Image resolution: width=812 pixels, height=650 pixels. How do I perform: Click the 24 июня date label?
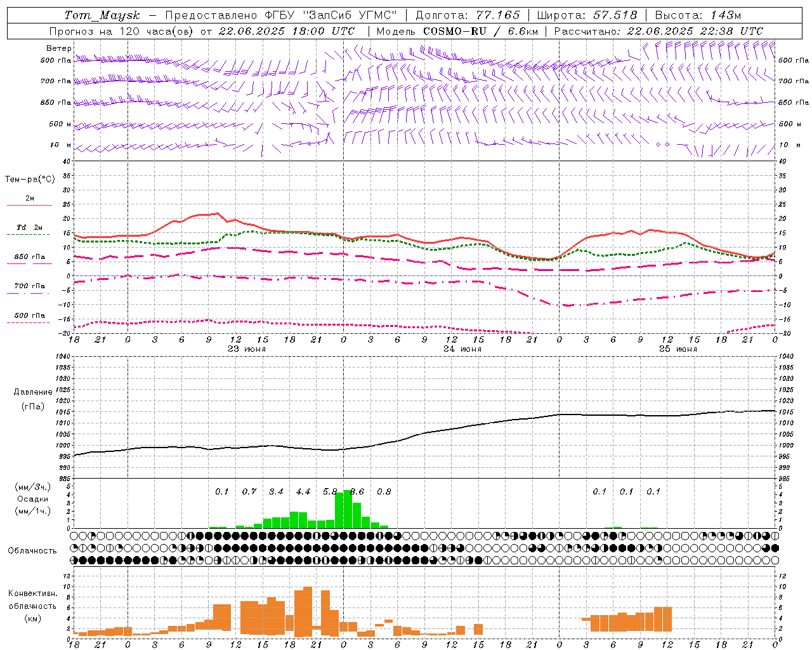click(x=462, y=349)
